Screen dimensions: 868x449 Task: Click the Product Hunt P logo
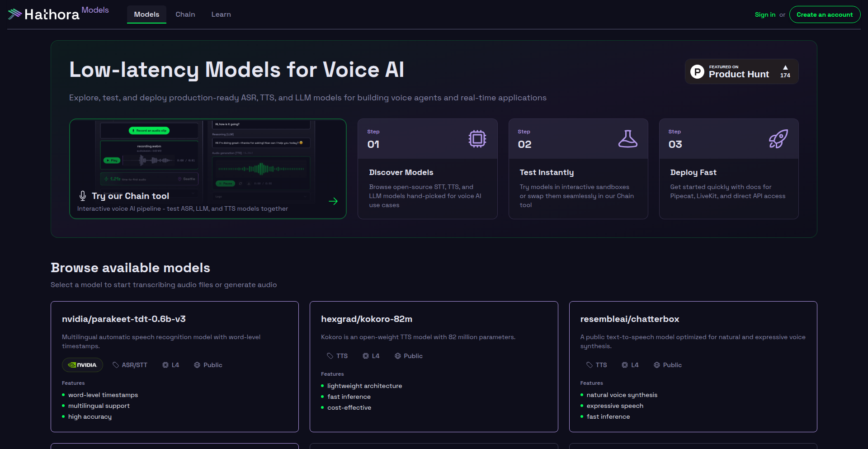697,71
